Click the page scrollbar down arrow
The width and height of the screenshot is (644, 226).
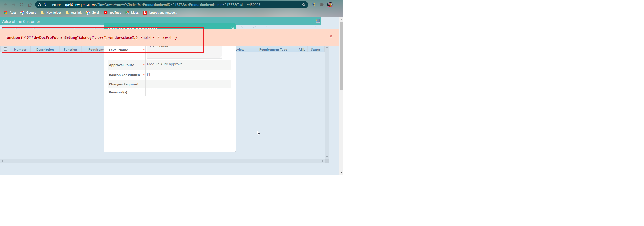pos(341,172)
